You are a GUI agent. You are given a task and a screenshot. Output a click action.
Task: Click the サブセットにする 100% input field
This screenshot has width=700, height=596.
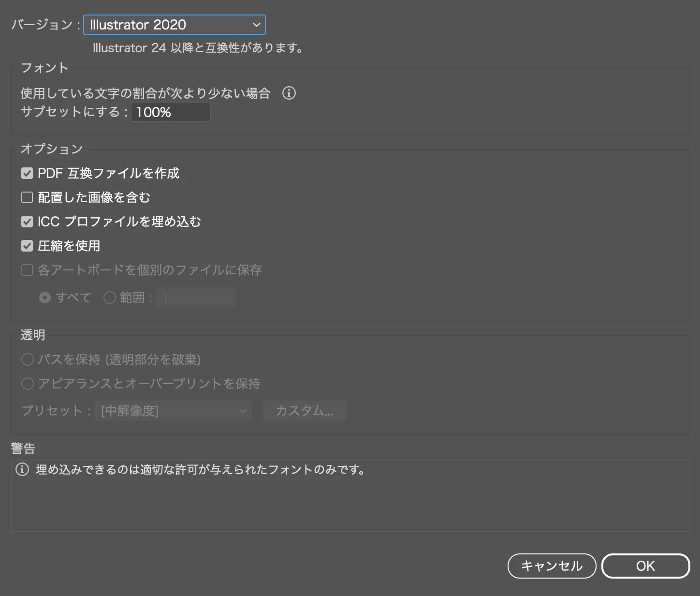click(171, 112)
